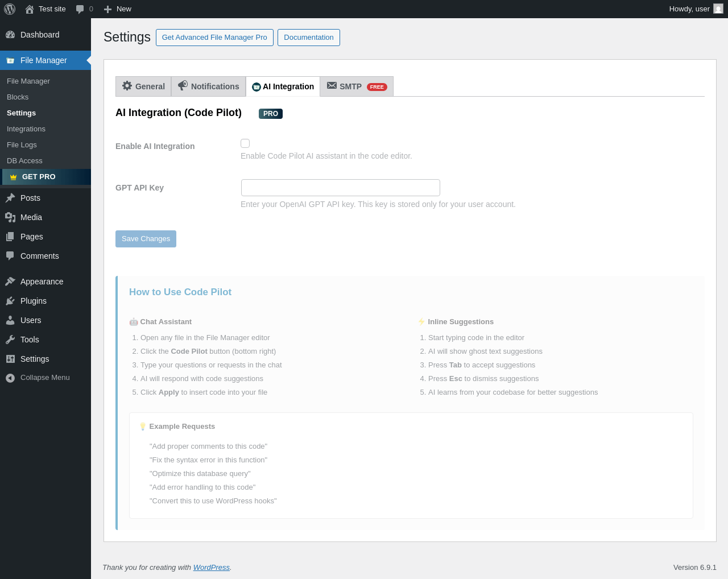Click the File Manager folder icon in sidebar
Viewport: 728px width, 579px height.
pyautogui.click(x=10, y=60)
